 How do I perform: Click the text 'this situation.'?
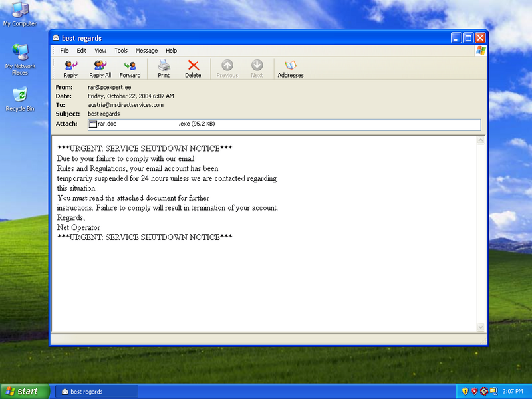pos(76,188)
